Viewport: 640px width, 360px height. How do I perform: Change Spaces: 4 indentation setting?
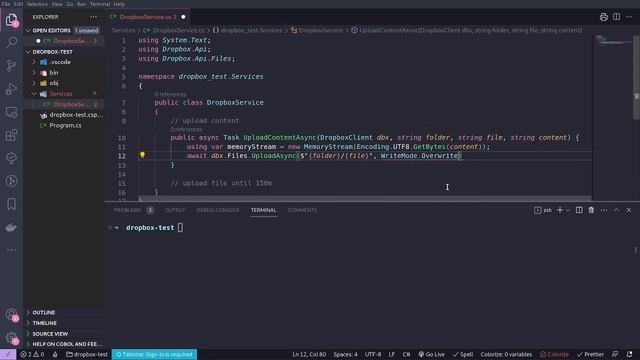tap(345, 354)
